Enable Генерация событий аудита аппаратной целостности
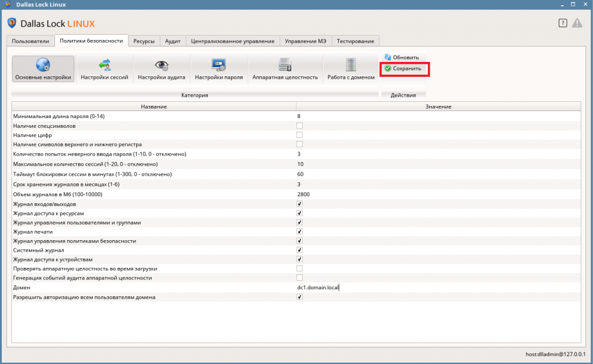The image size is (593, 364). click(x=299, y=277)
